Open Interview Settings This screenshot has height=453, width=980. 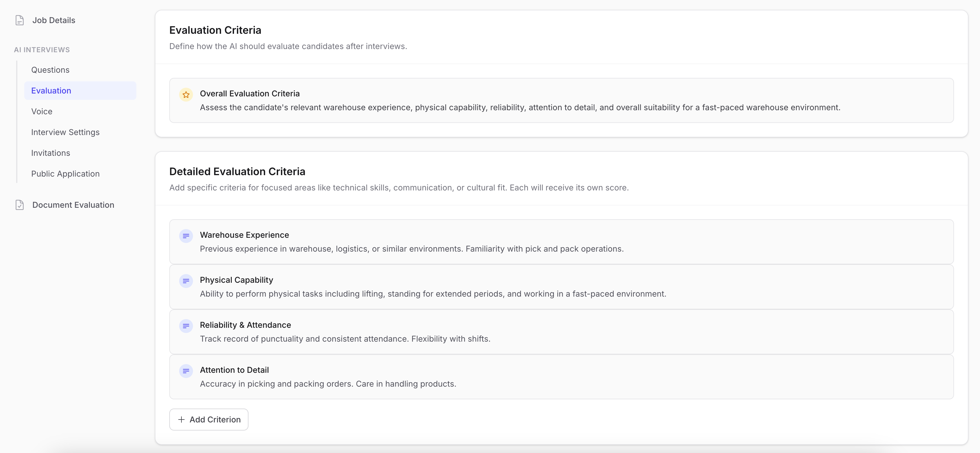[x=65, y=132]
